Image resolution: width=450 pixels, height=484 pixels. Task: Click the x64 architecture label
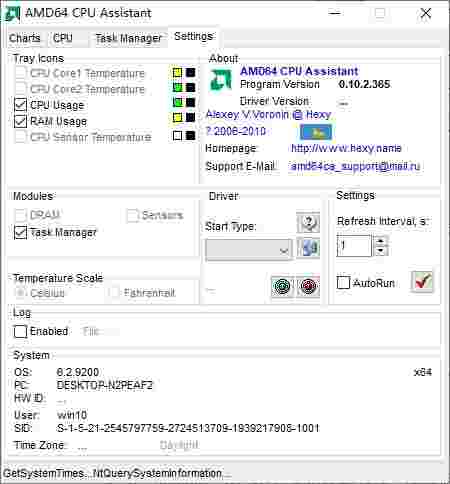(x=423, y=372)
